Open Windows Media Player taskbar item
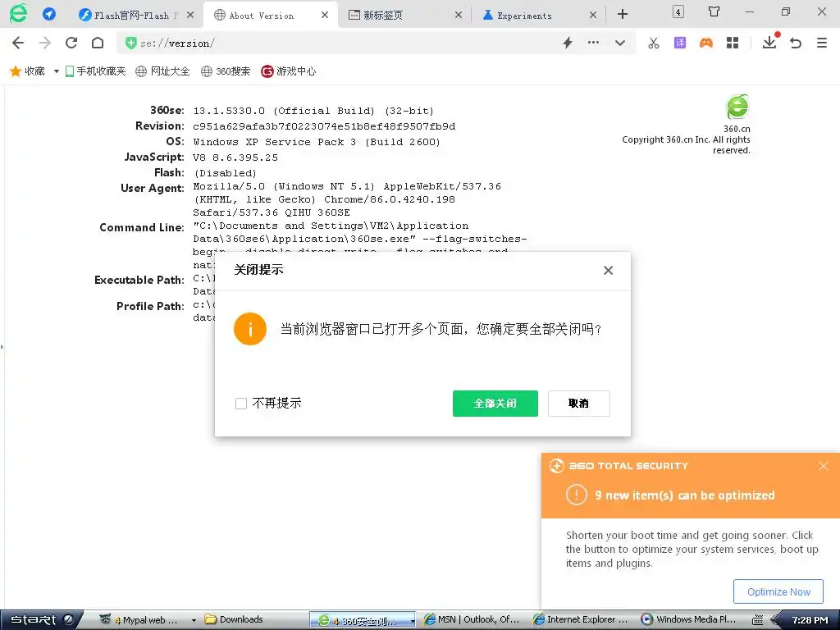The height and width of the screenshot is (630, 840). click(690, 620)
